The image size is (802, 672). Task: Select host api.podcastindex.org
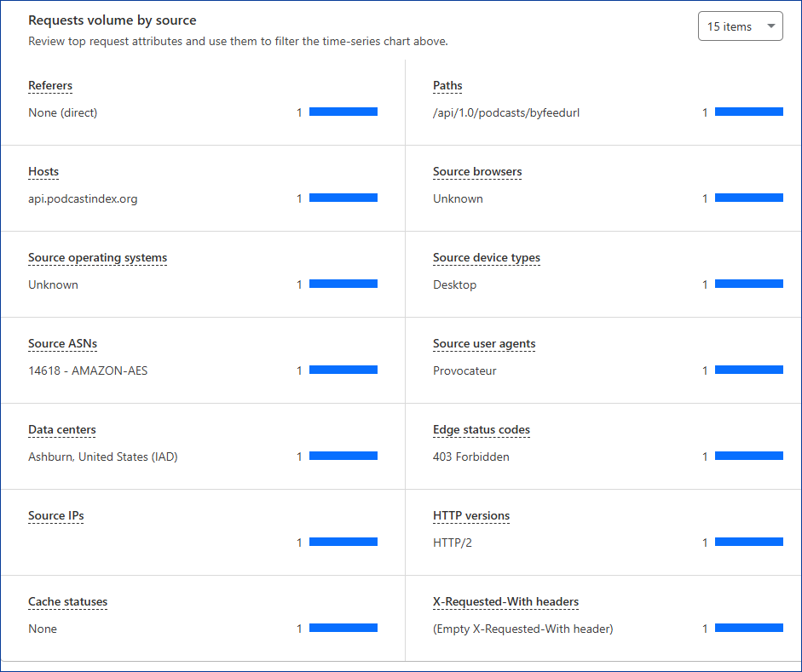click(x=83, y=198)
